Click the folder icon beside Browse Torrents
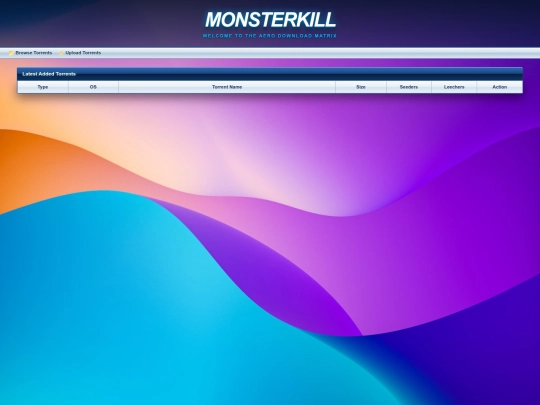The height and width of the screenshot is (405, 540). pos(11,53)
